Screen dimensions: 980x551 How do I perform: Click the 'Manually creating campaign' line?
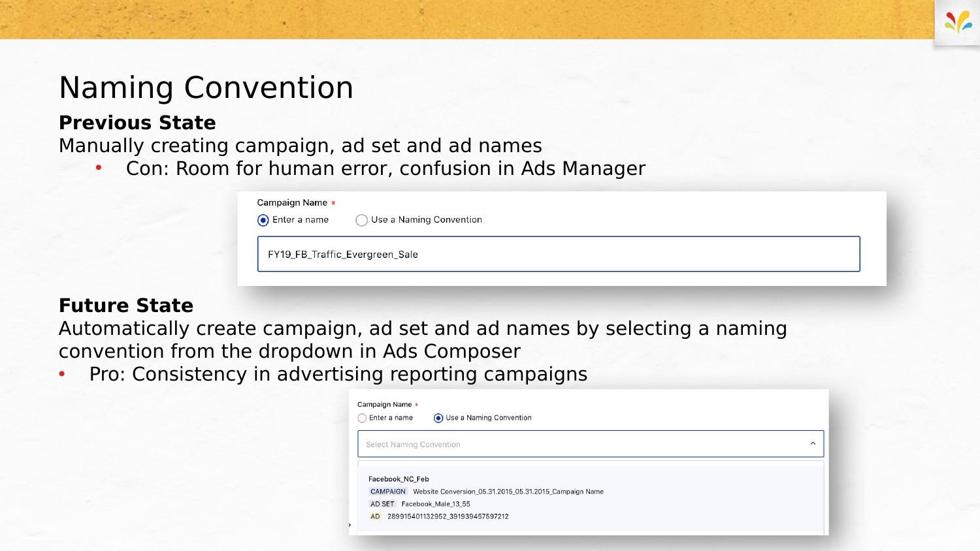click(x=301, y=146)
